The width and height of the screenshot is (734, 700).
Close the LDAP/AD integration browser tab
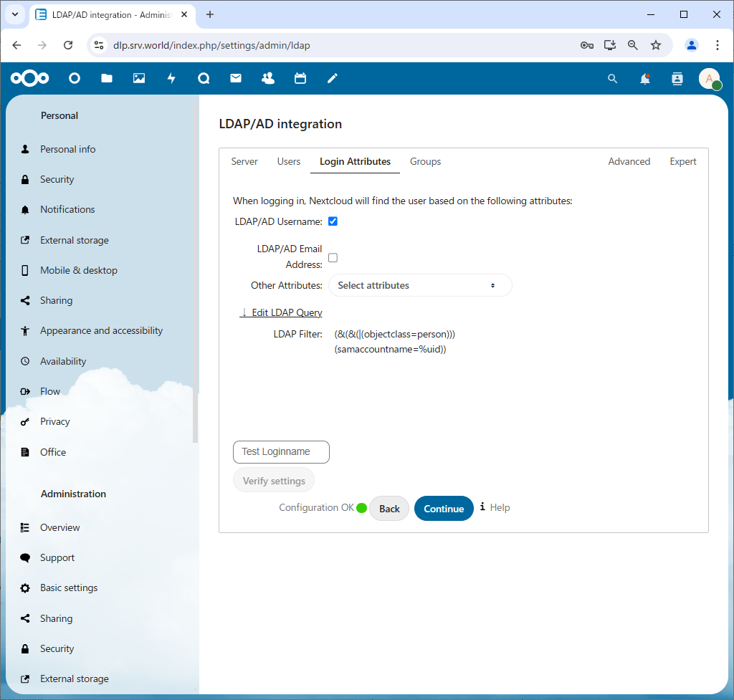coord(184,14)
